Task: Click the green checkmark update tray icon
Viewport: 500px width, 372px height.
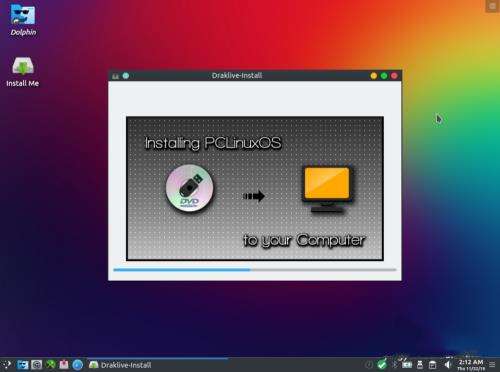Action: click(x=382, y=364)
